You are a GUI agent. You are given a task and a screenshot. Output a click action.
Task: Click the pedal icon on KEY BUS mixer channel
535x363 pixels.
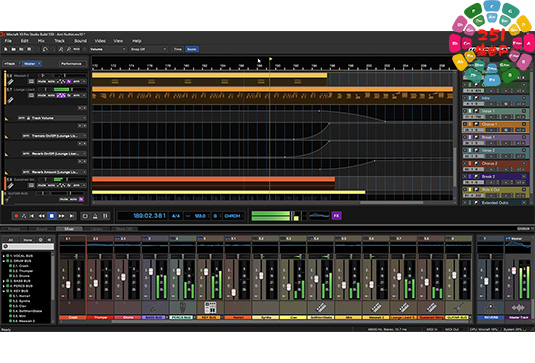pyautogui.click(x=210, y=307)
